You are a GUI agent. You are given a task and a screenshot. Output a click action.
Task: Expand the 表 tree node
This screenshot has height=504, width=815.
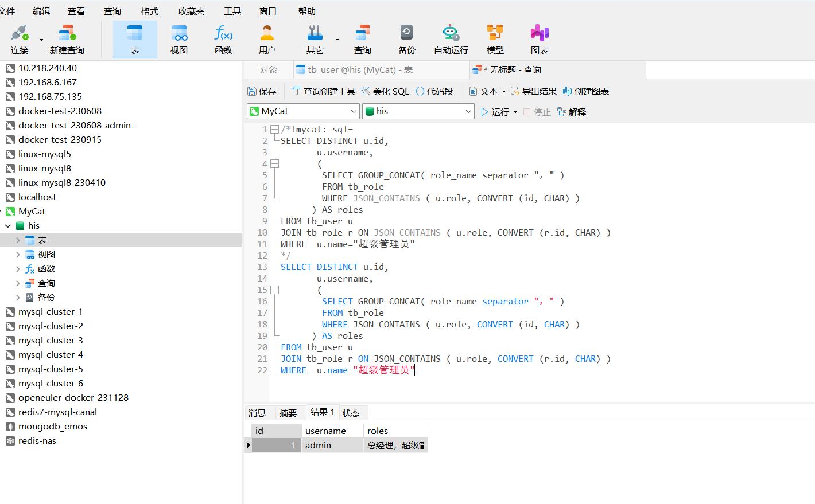(x=18, y=240)
